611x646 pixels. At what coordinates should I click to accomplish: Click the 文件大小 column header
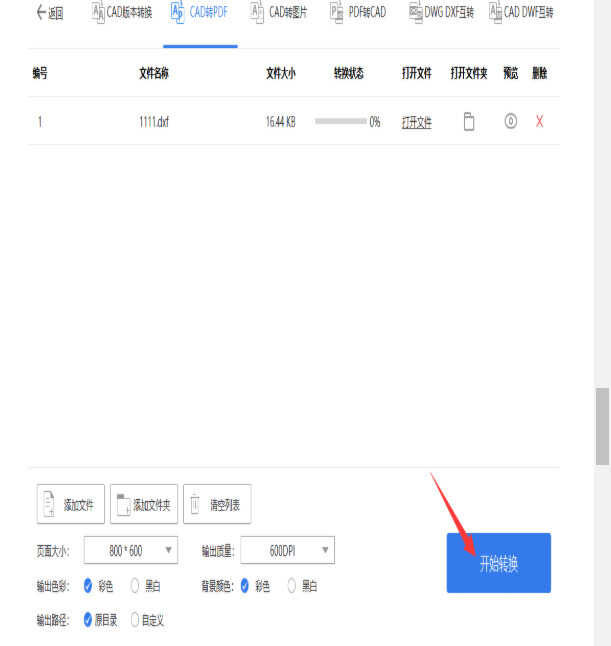281,73
